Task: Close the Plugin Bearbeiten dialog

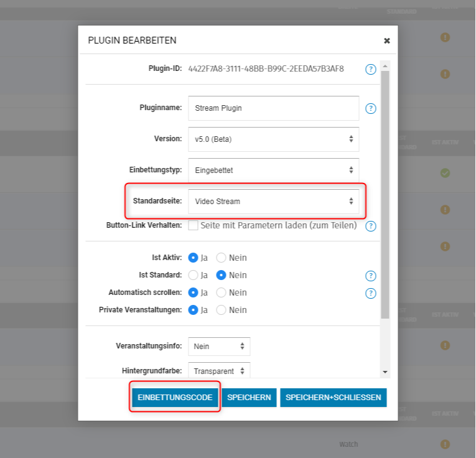Action: (x=386, y=41)
